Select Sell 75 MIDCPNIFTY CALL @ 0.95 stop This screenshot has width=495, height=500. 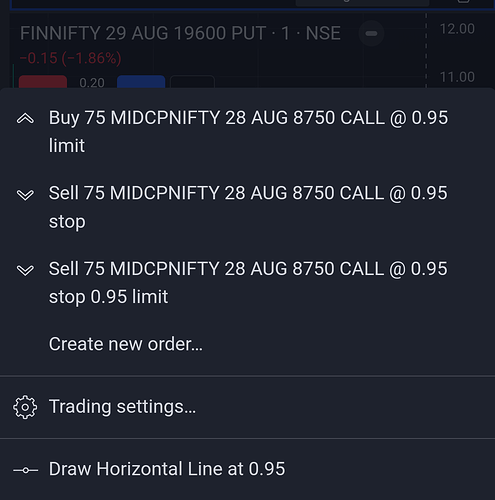pos(247,207)
